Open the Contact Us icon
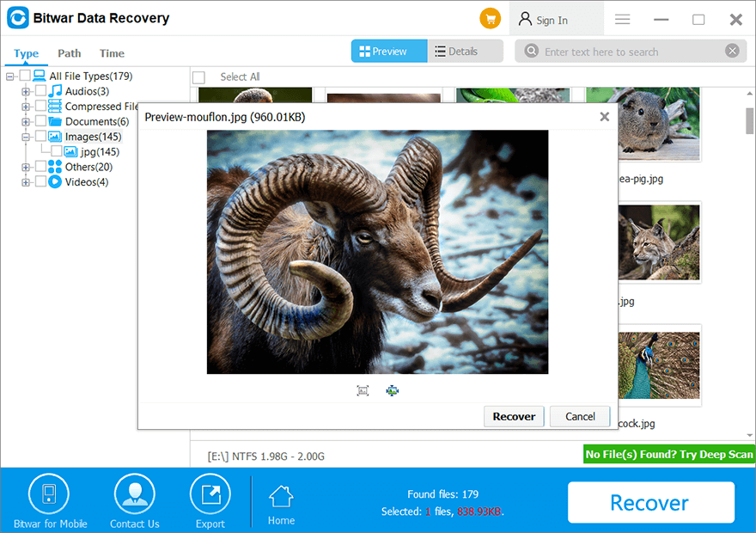The image size is (756, 533). tap(134, 495)
